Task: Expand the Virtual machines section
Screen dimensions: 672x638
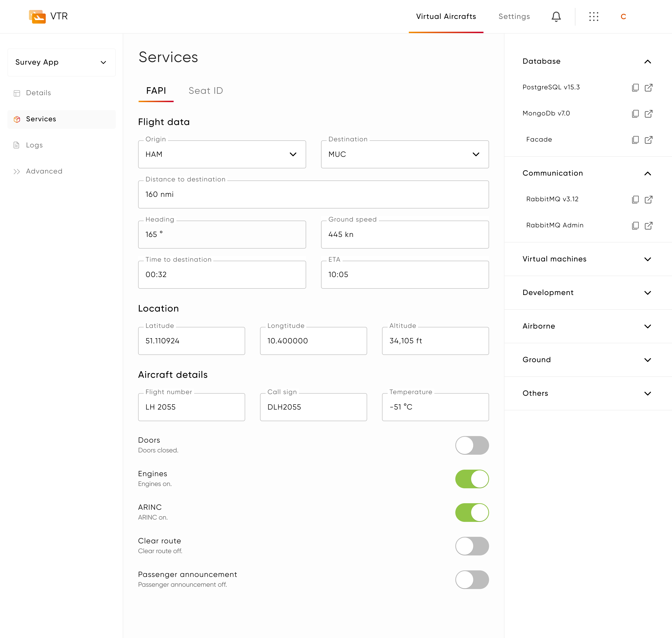Action: tap(648, 259)
